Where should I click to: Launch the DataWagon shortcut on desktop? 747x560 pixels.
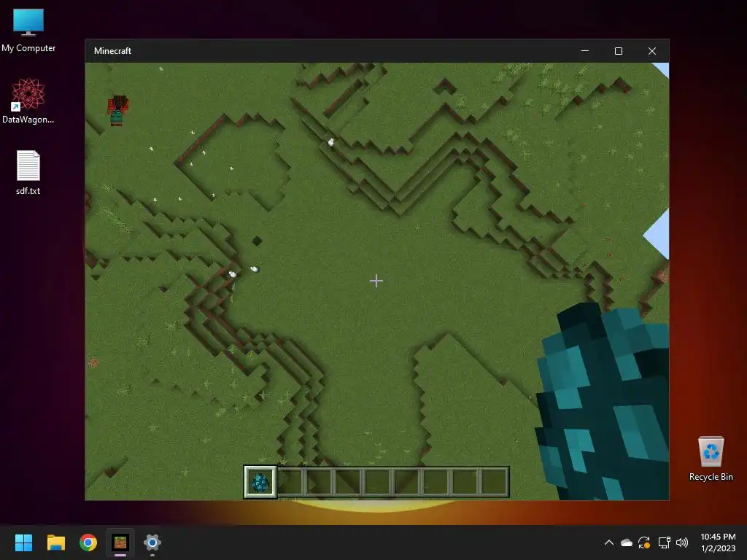[x=28, y=101]
